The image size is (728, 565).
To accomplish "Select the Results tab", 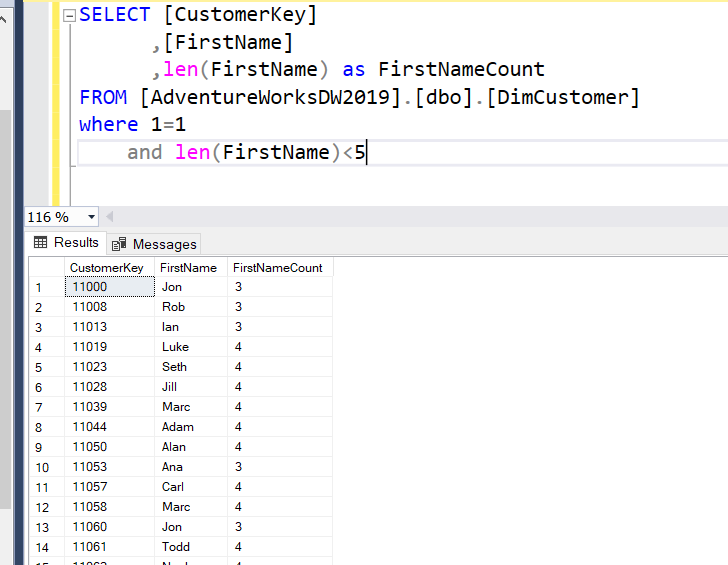I will (66, 242).
